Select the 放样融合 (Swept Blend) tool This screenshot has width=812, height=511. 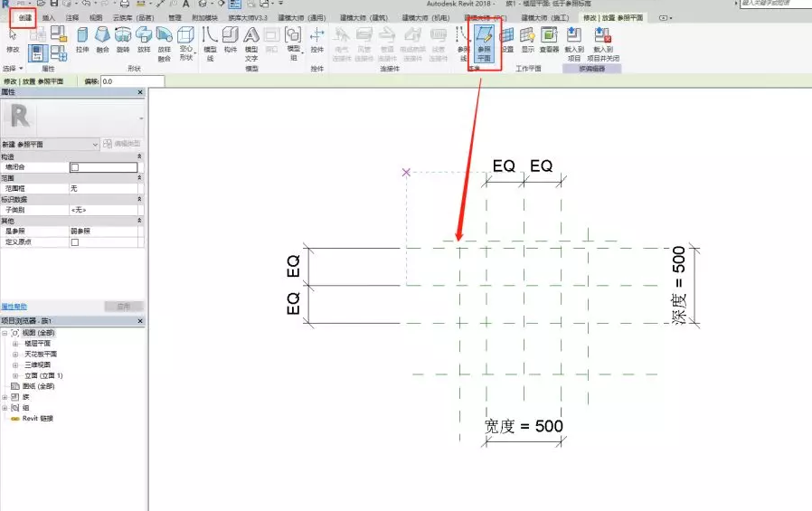[165, 43]
